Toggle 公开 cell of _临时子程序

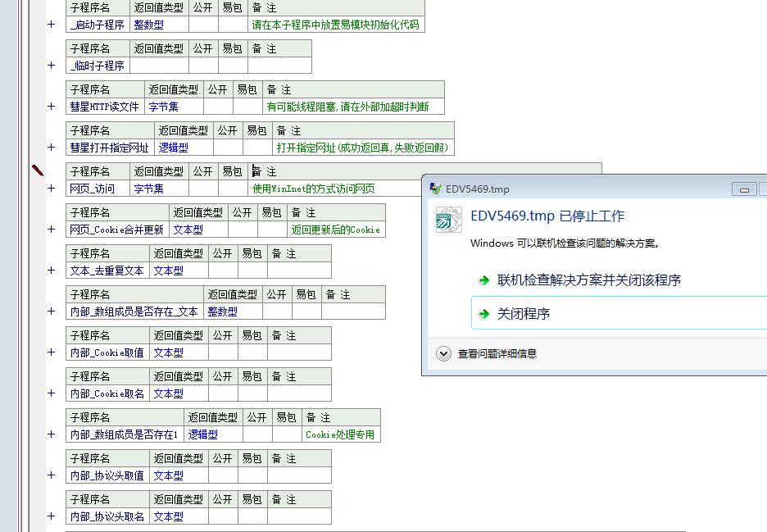pos(203,65)
